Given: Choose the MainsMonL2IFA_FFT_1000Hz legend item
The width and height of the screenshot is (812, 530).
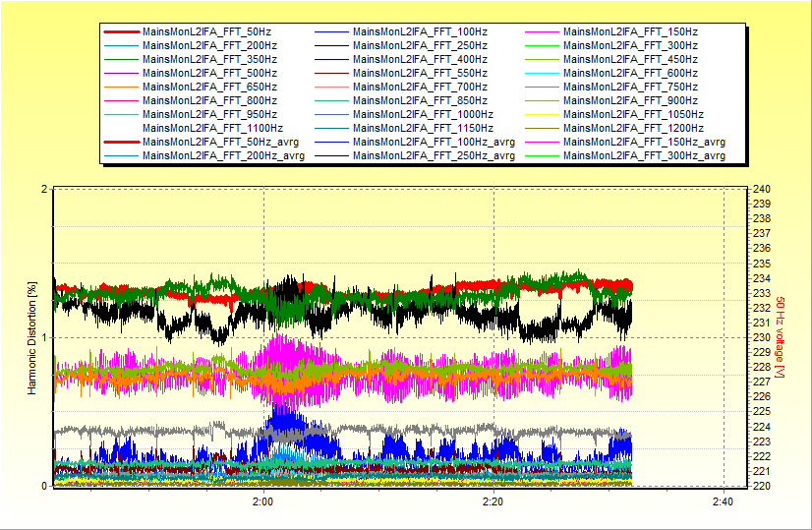Looking at the screenshot, I should (423, 114).
